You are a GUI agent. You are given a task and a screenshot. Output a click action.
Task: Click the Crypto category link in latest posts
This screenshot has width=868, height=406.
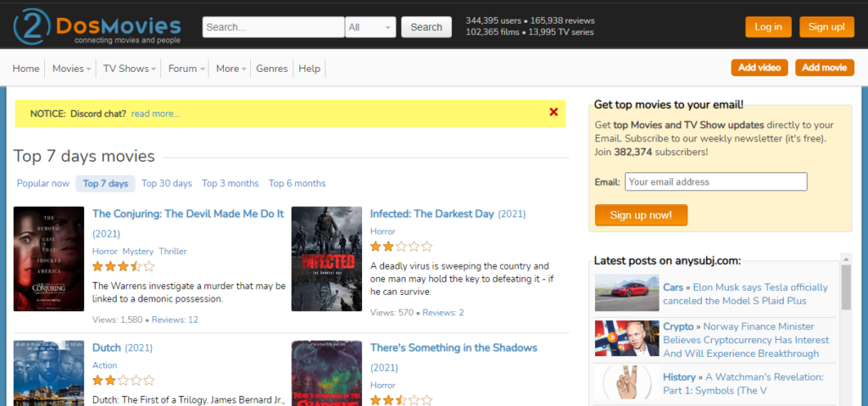tap(678, 327)
